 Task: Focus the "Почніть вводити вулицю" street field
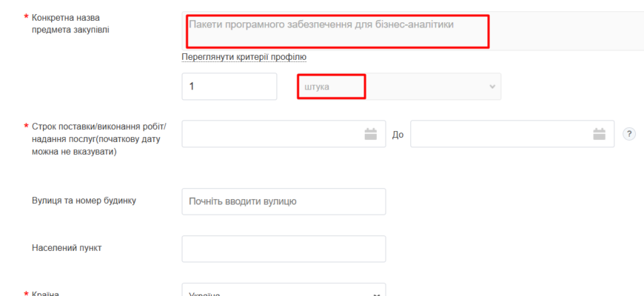tap(284, 201)
